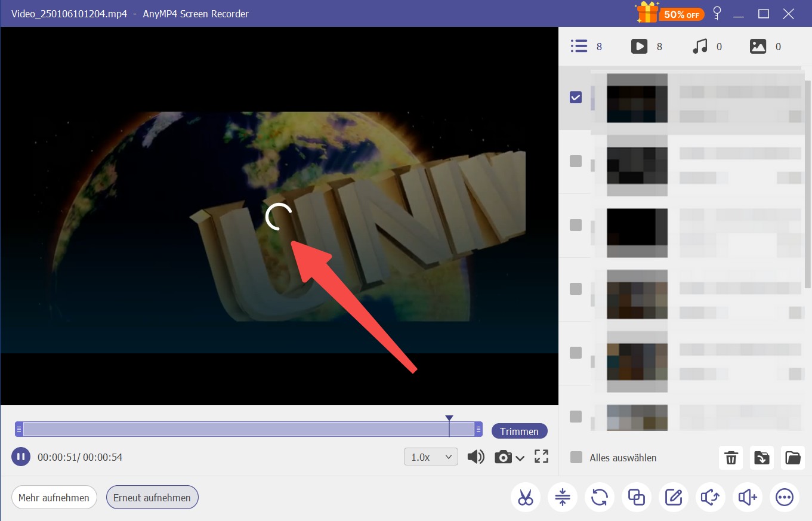812x521 pixels.
Task: Click the trim end handle
Action: tap(478, 429)
